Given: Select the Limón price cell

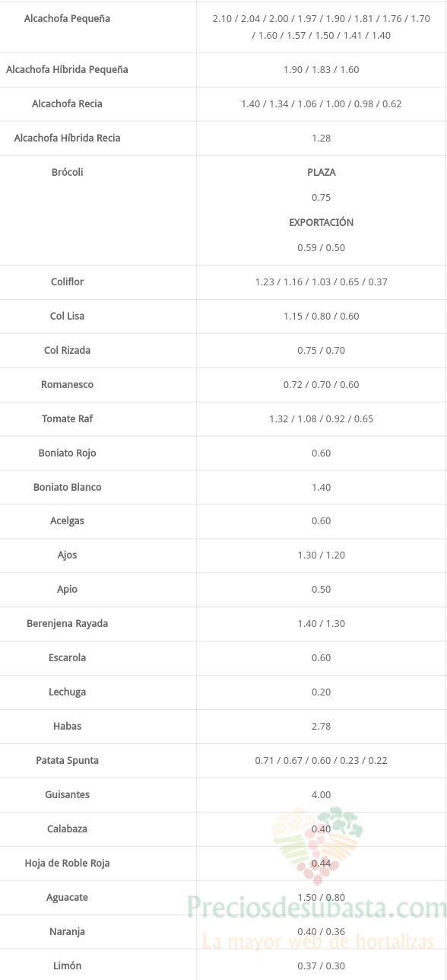Looking at the screenshot, I should coord(322,966).
